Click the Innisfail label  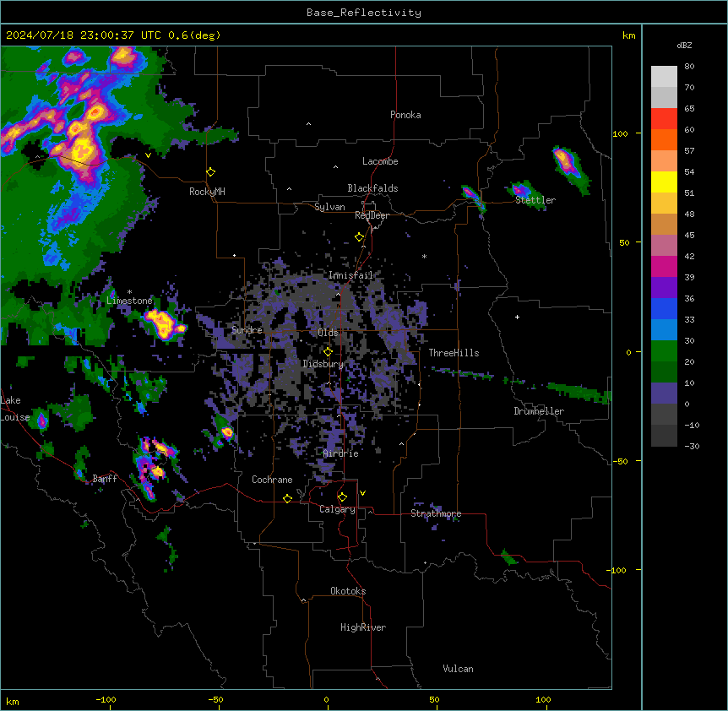click(350, 275)
